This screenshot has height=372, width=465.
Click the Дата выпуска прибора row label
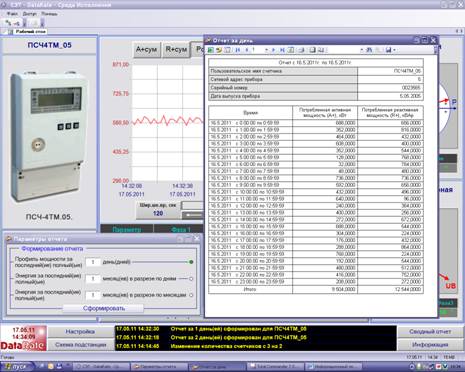click(235, 96)
